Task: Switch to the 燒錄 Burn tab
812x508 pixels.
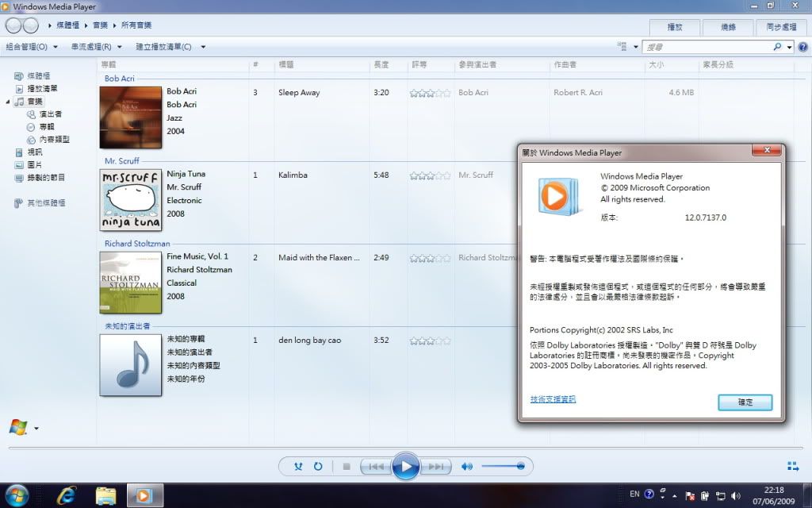Action: 728,27
